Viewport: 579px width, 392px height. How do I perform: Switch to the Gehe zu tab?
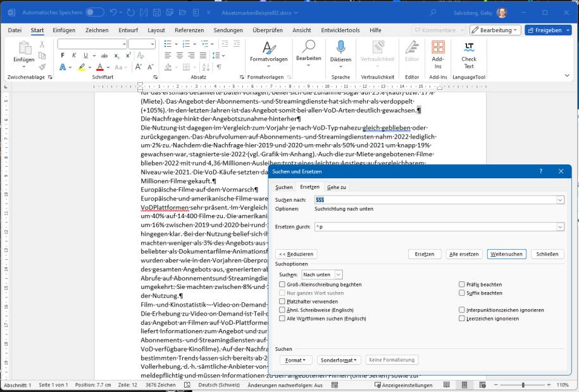(336, 187)
